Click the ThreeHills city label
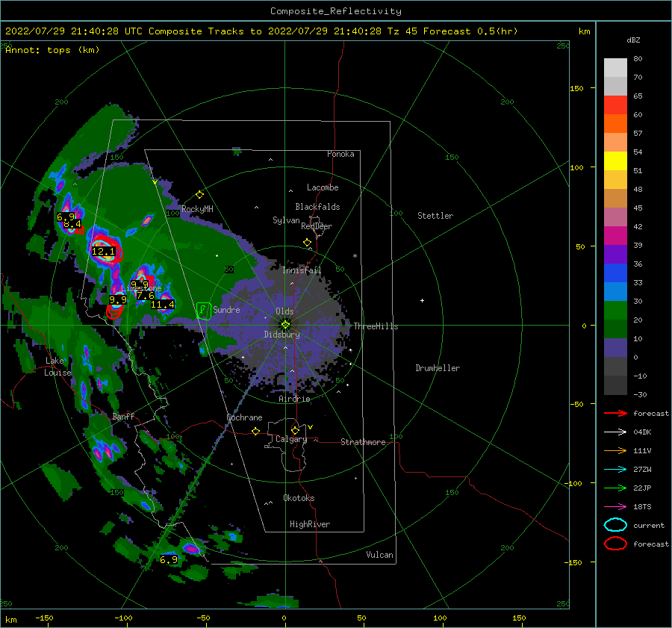672x628 pixels. [376, 326]
